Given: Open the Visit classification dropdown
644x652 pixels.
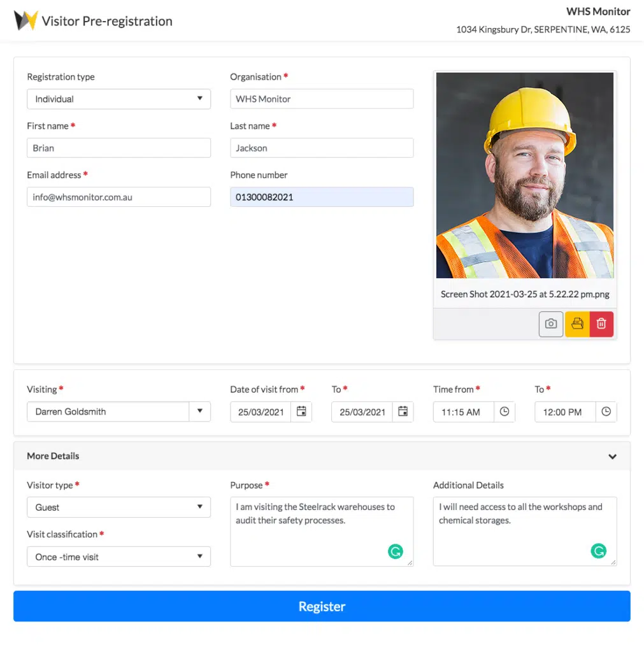Looking at the screenshot, I should point(118,557).
